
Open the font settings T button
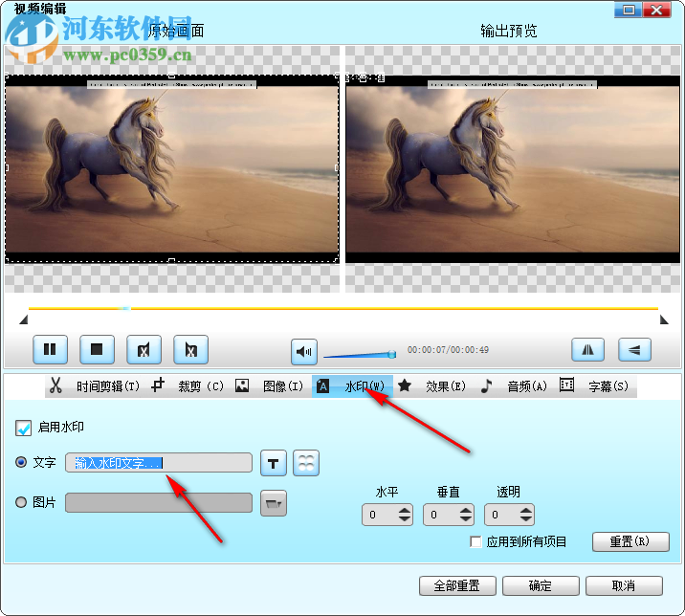point(274,463)
